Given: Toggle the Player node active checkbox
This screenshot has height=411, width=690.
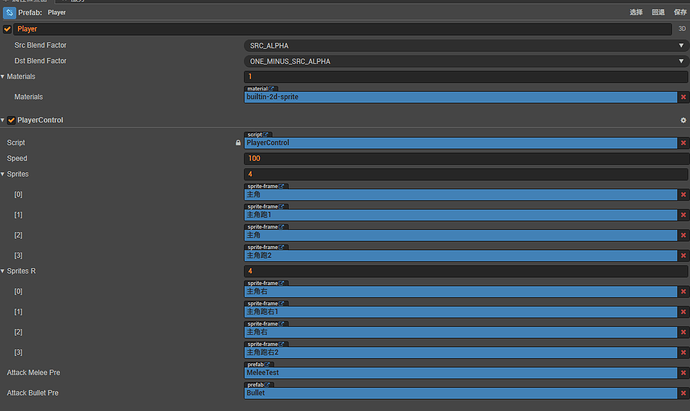Looking at the screenshot, I should click(x=8, y=29).
